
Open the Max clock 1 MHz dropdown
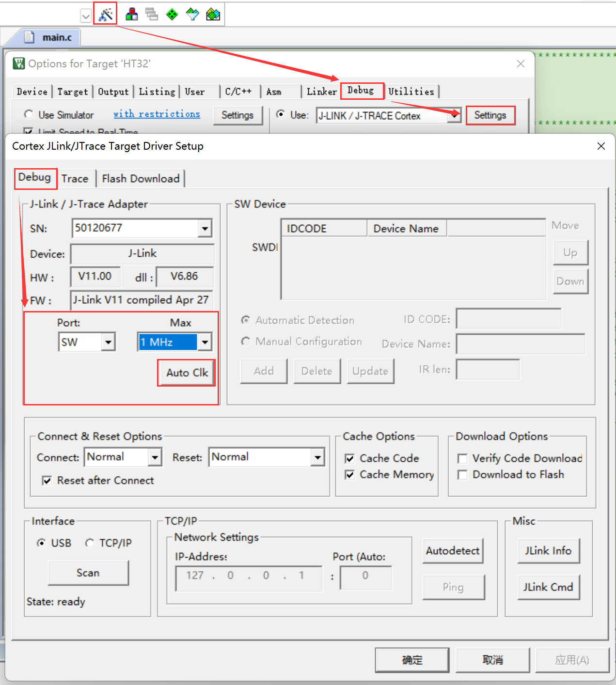coord(205,342)
